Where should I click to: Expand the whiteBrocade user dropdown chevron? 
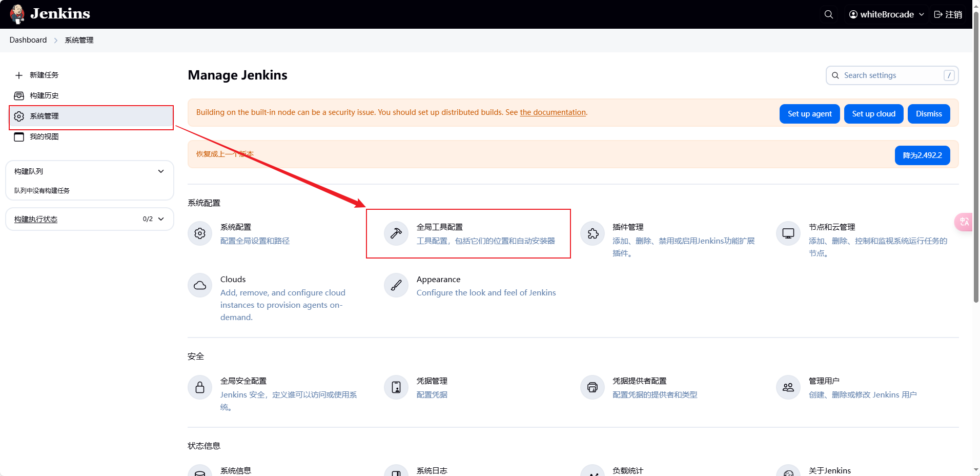click(x=922, y=14)
